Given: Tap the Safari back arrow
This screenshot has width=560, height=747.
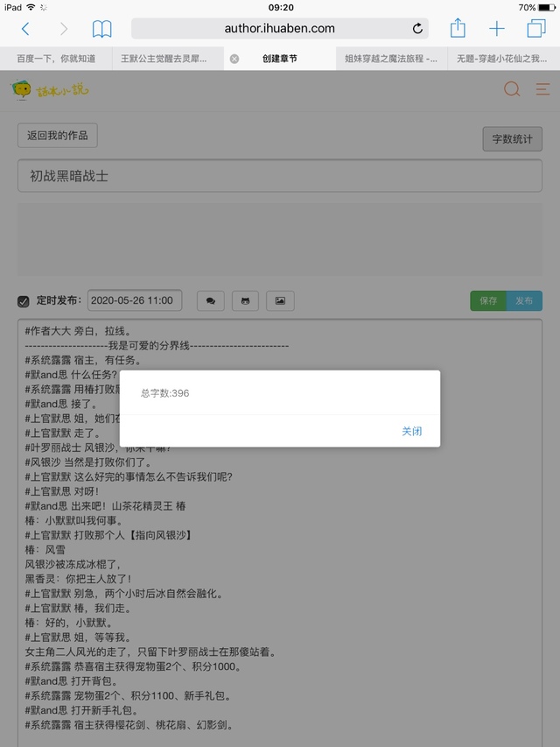Looking at the screenshot, I should 25,29.
